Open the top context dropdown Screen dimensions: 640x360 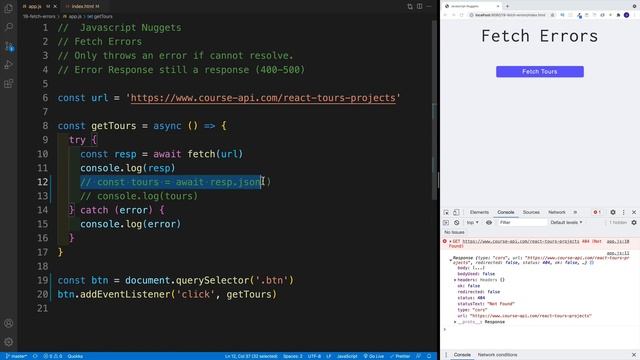pyautogui.click(x=473, y=222)
